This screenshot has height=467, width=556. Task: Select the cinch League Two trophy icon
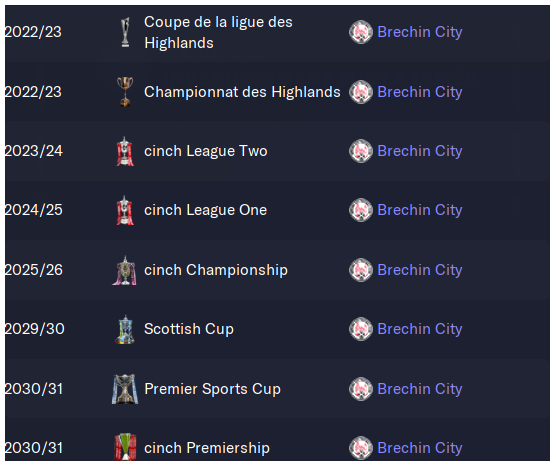pyautogui.click(x=125, y=151)
